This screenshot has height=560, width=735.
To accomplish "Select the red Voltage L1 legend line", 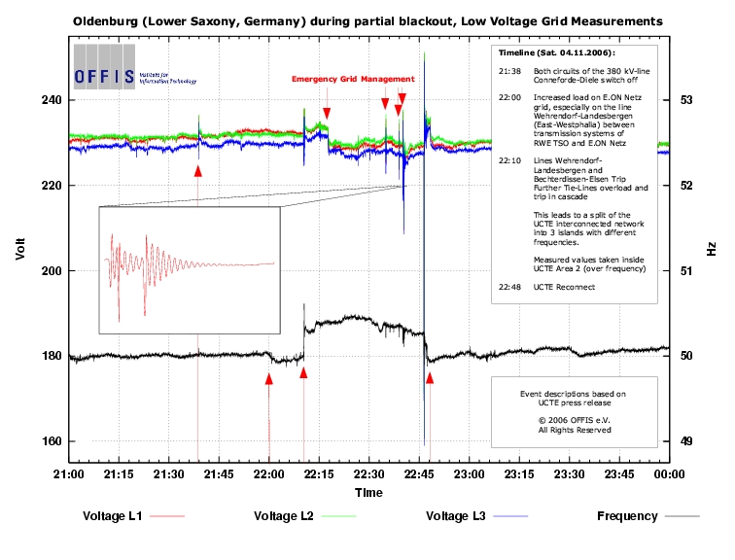I will [x=167, y=516].
